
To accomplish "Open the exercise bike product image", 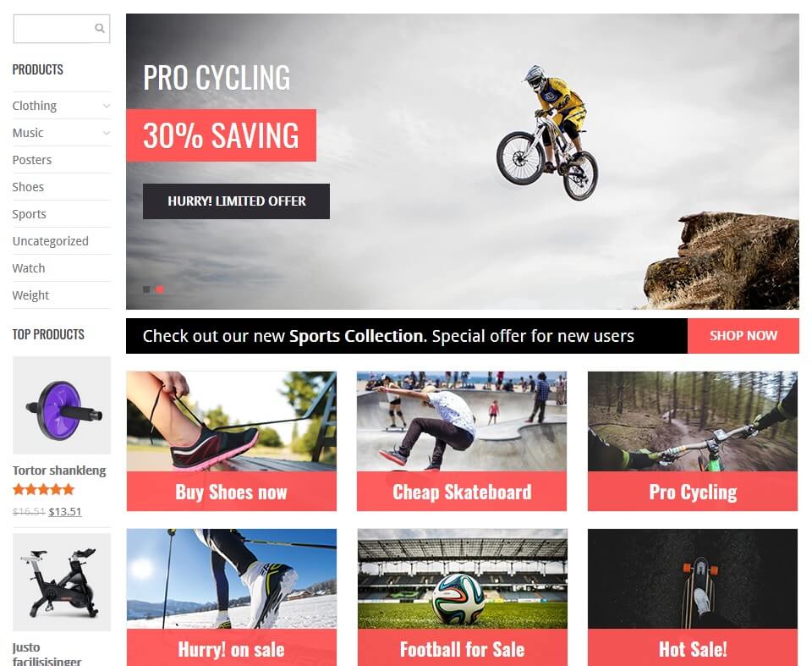I will tap(62, 582).
